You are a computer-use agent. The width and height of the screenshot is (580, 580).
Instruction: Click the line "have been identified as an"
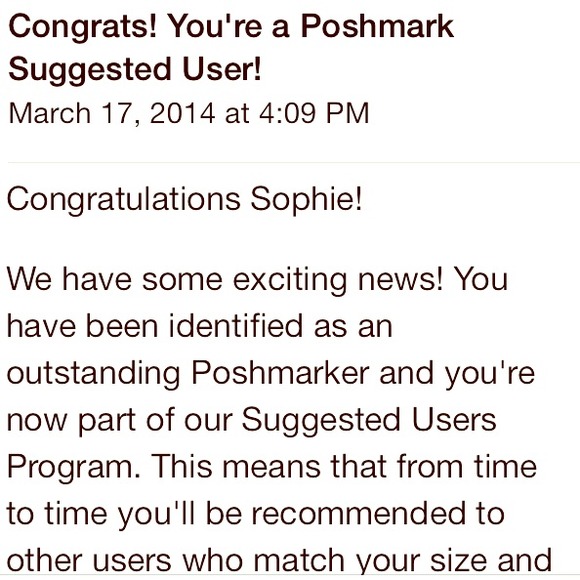click(x=199, y=327)
